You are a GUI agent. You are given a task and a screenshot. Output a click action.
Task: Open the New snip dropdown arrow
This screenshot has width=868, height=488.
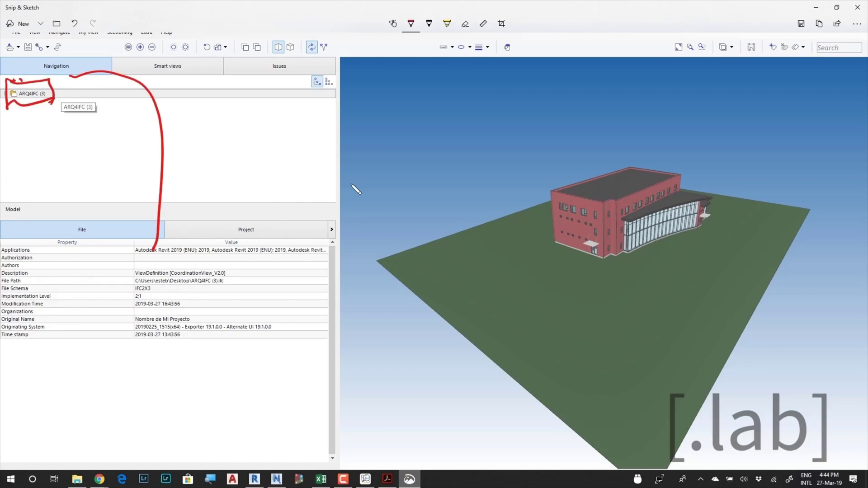click(40, 23)
